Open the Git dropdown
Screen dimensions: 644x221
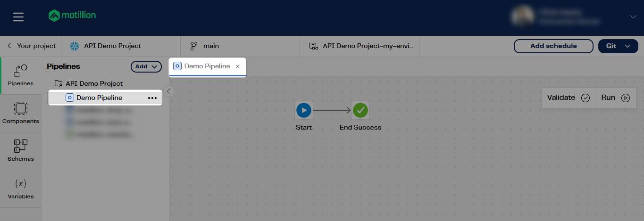618,46
